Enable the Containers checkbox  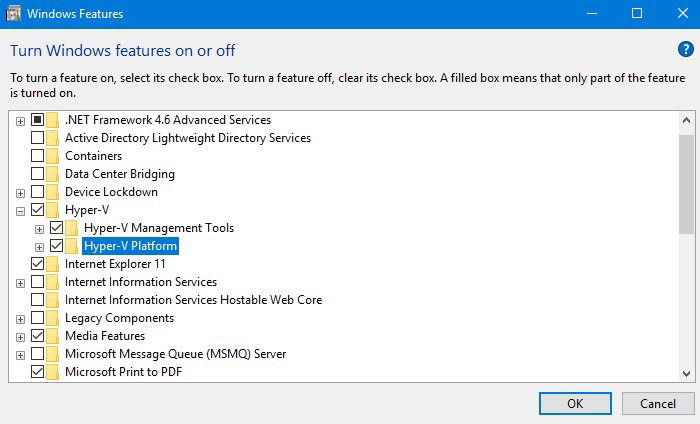pyautogui.click(x=38, y=155)
